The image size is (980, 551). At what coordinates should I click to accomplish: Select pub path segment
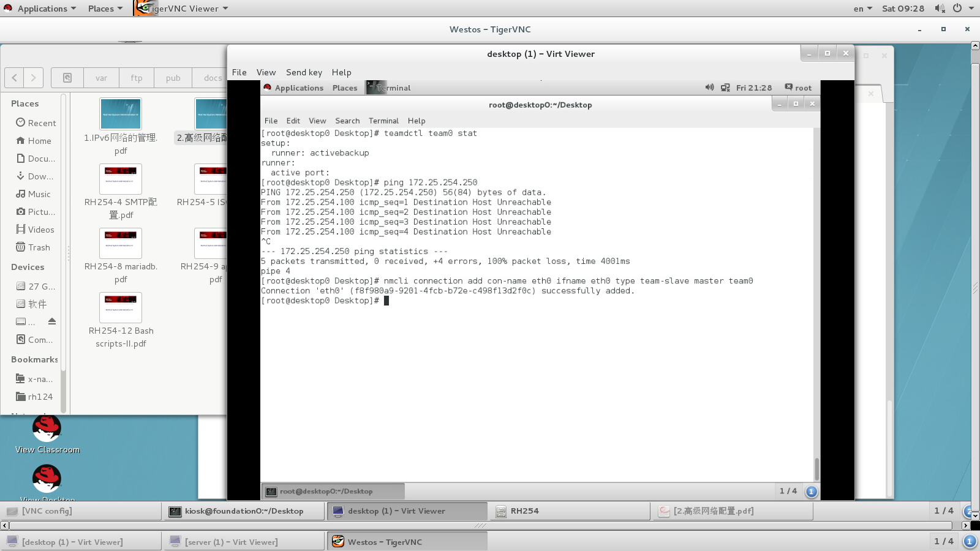coord(173,78)
